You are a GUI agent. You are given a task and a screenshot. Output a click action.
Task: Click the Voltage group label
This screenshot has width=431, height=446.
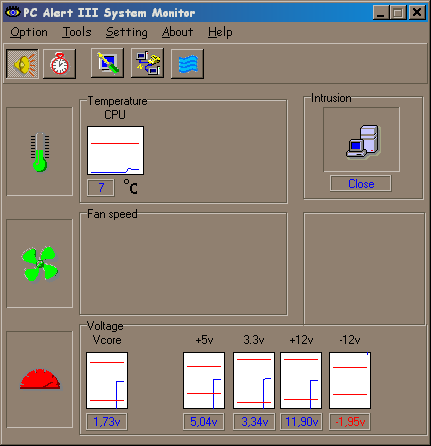pos(105,326)
